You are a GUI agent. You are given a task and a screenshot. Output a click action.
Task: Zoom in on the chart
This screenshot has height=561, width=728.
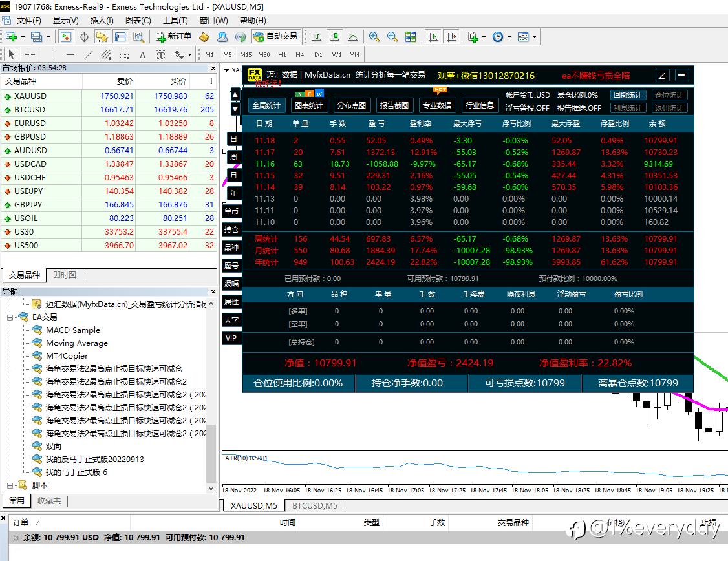(374, 37)
